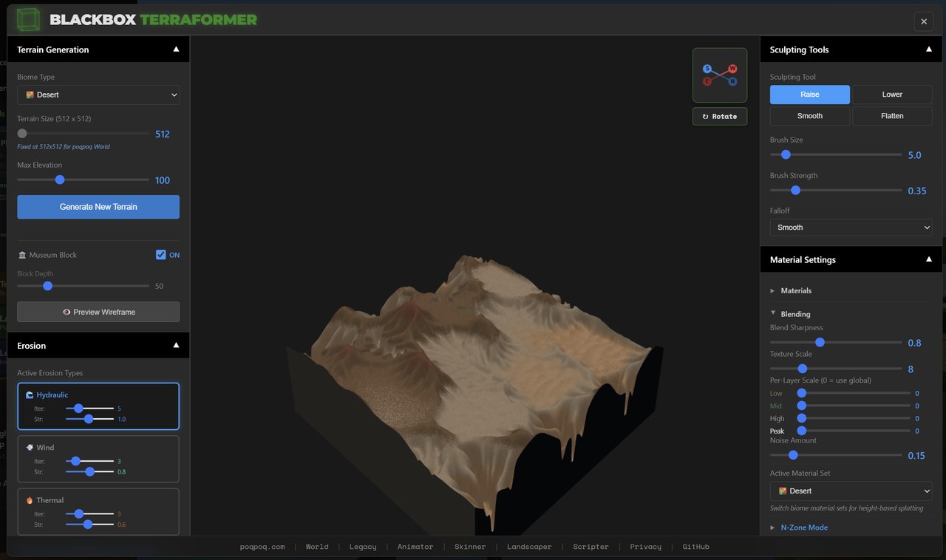Open the Privacy footer link
The width and height of the screenshot is (946, 560).
click(646, 547)
